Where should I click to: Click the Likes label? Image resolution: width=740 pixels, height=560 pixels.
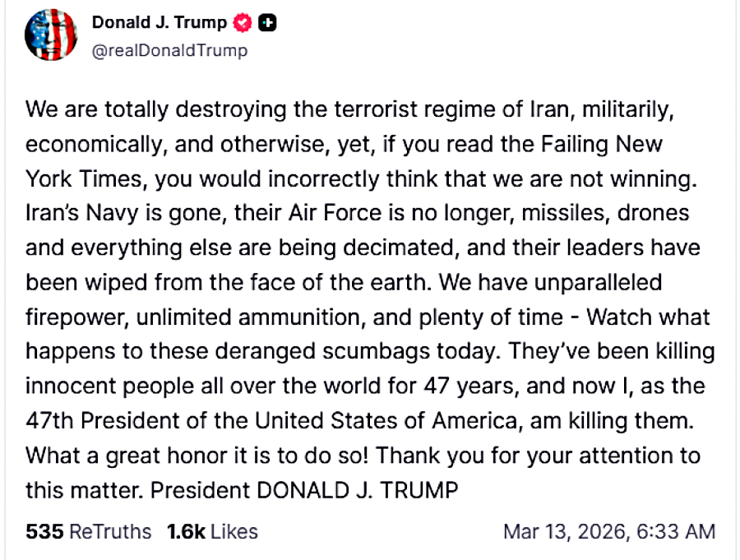point(234,532)
